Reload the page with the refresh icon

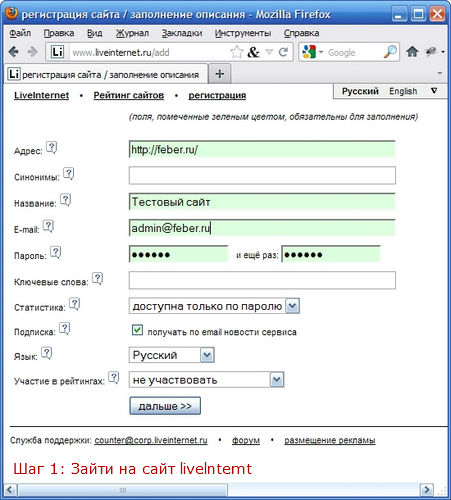click(x=283, y=52)
